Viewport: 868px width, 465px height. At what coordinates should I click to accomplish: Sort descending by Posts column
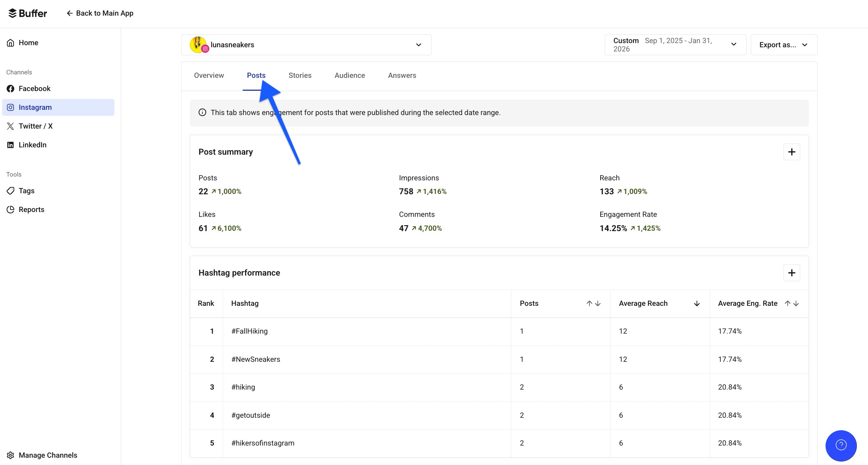click(598, 303)
